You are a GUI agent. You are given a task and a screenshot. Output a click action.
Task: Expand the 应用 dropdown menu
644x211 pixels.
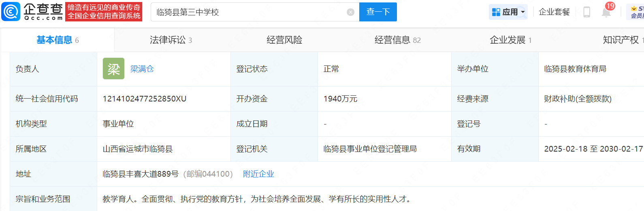509,12
